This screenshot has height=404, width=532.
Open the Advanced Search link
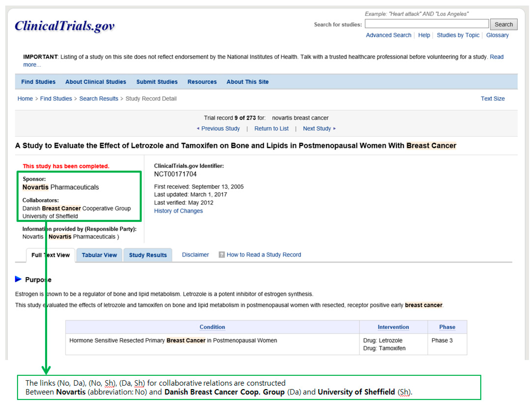point(388,35)
